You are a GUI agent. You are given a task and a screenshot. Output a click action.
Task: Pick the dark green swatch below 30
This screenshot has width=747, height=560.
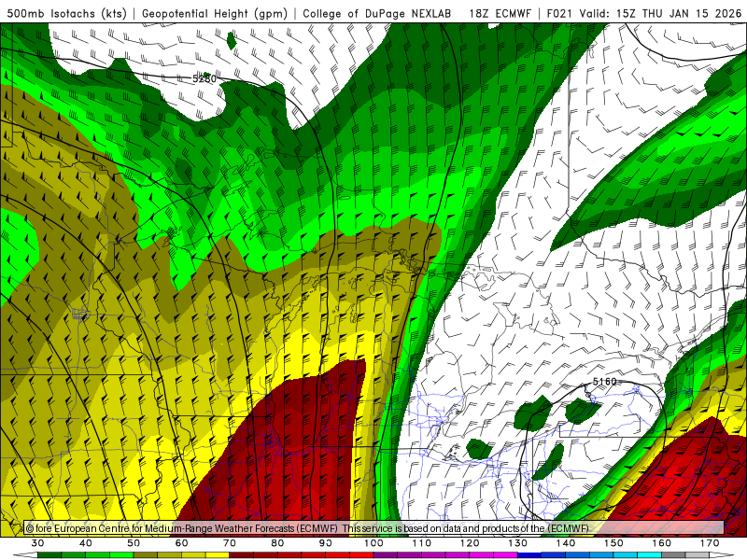pos(49,555)
